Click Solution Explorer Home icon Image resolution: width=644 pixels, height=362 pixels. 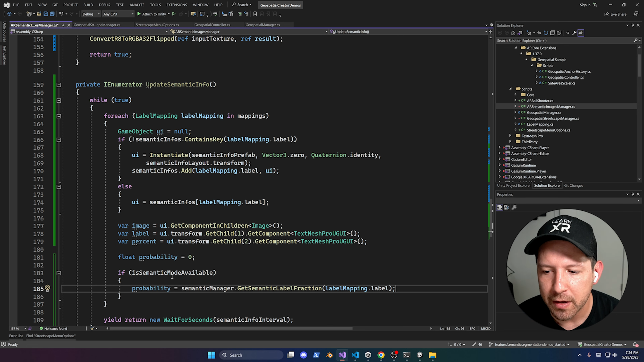(x=513, y=33)
